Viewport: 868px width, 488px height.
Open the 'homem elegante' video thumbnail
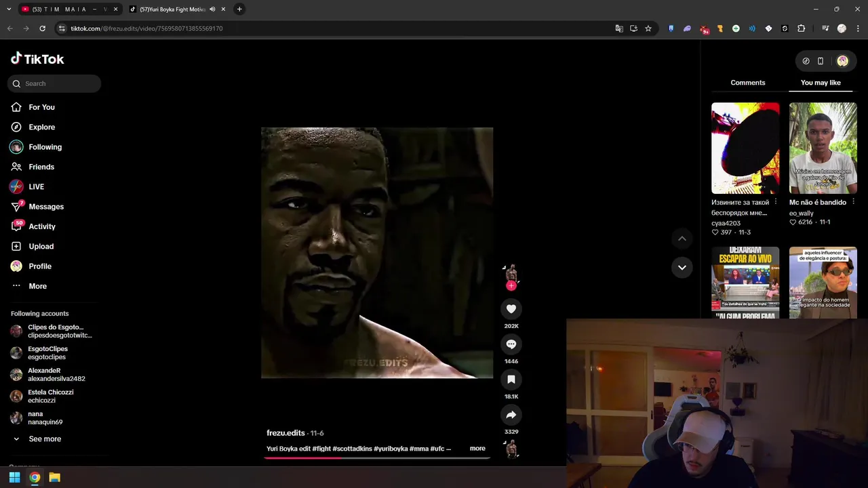pyautogui.click(x=823, y=283)
